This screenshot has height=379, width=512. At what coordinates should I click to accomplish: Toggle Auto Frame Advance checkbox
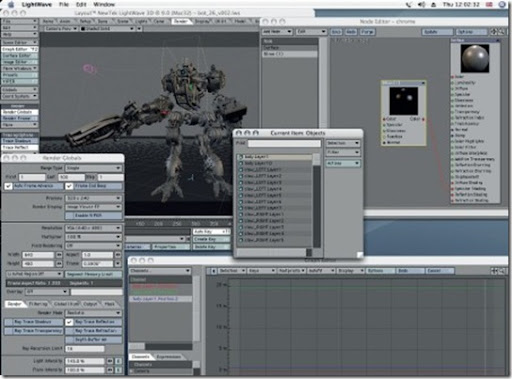pyautogui.click(x=8, y=186)
